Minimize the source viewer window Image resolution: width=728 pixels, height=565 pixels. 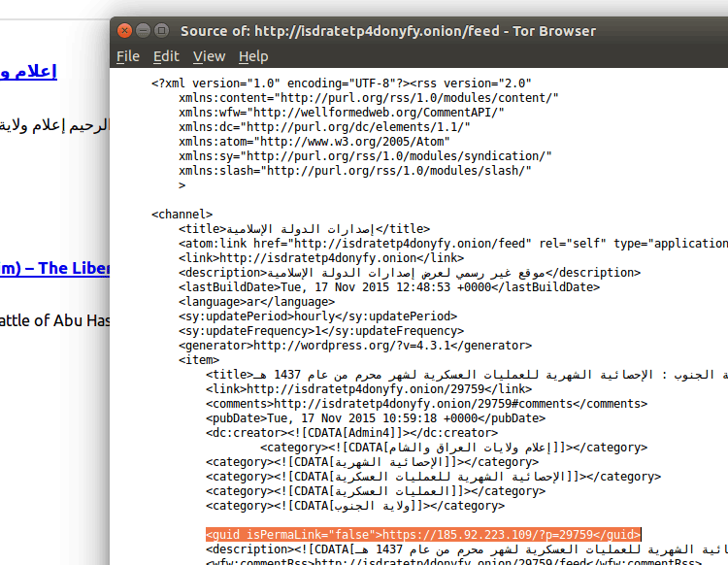143,31
